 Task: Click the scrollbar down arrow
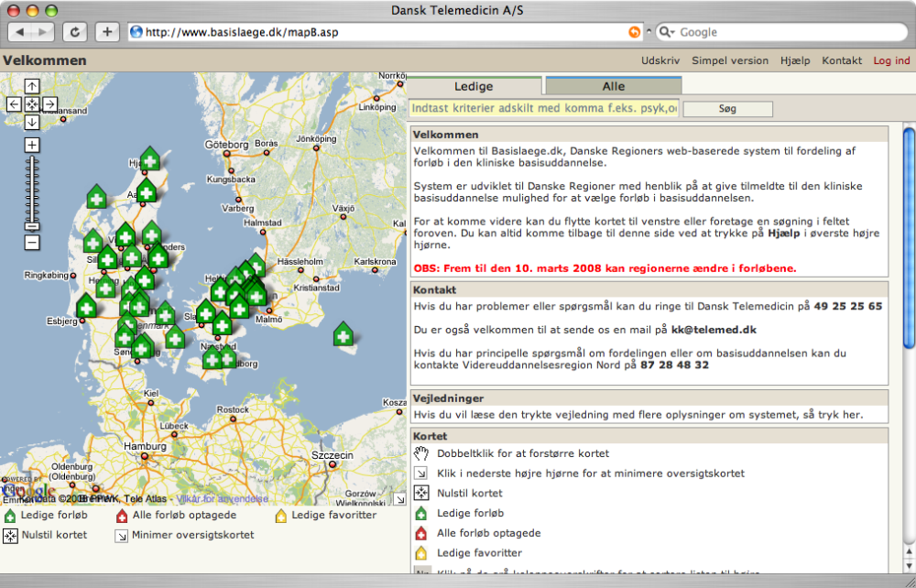[x=909, y=565]
